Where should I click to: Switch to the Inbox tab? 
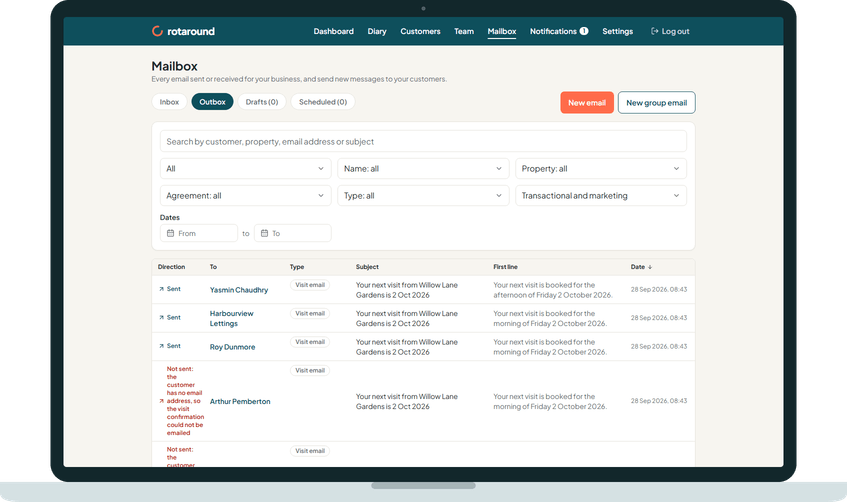tap(169, 102)
